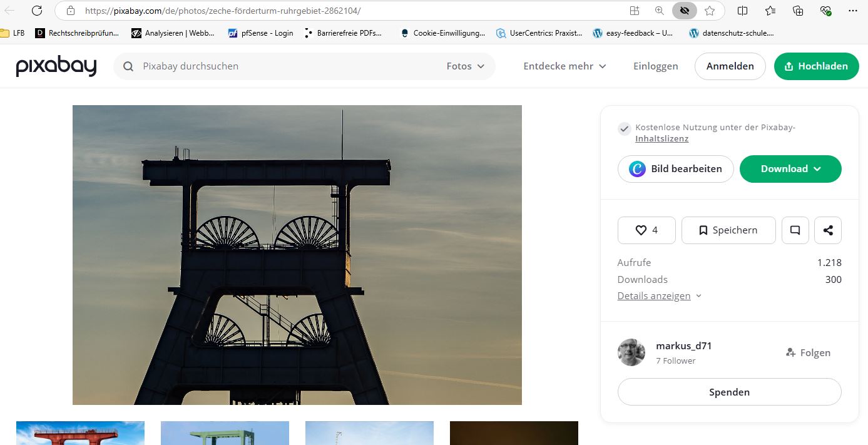
Task: Open browser collections icon
Action: coord(798,11)
